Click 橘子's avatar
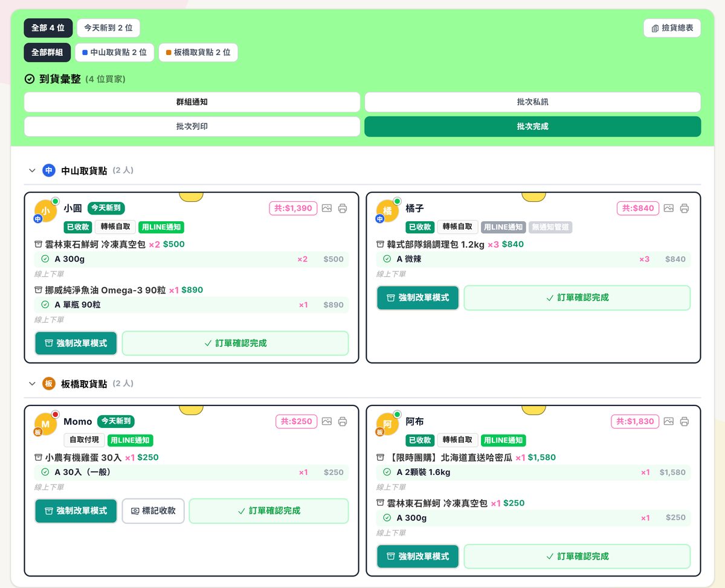This screenshot has width=725, height=588. click(x=387, y=211)
